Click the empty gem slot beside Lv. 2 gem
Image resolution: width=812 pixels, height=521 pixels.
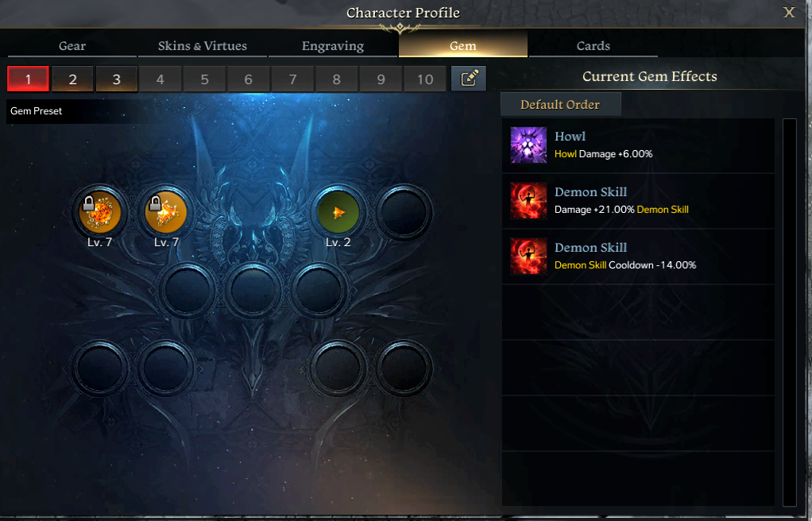[404, 212]
